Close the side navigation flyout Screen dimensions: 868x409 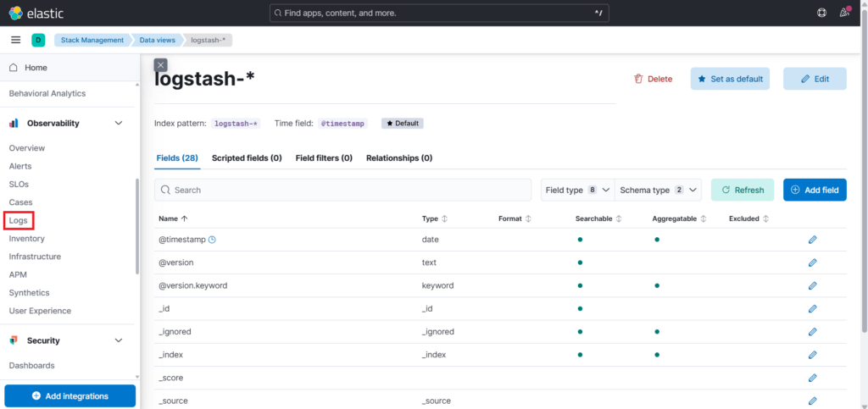pos(160,65)
